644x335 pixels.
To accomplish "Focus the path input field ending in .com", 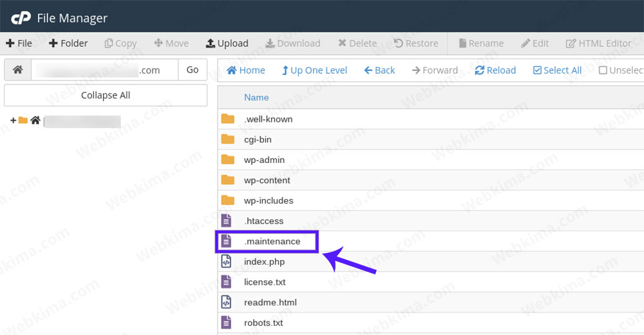I will click(x=105, y=70).
